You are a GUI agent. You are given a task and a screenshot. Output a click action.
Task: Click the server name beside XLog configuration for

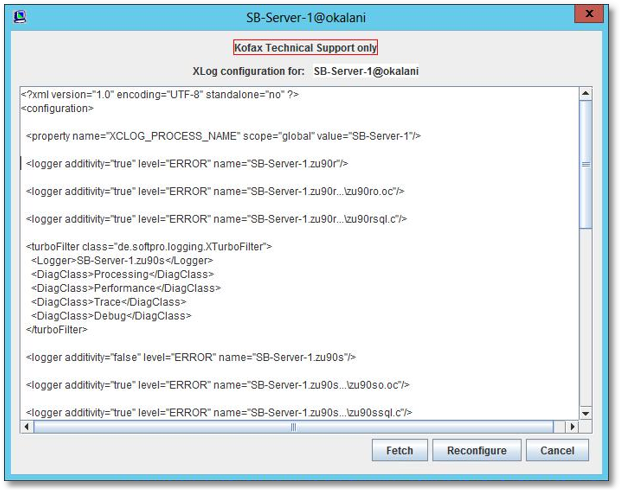(x=366, y=72)
